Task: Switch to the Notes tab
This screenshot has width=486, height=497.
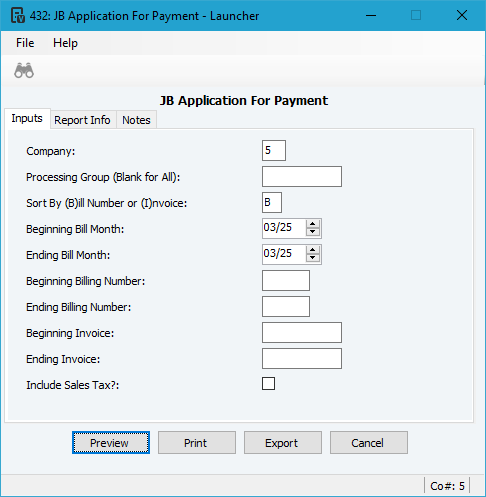Action: 136,120
